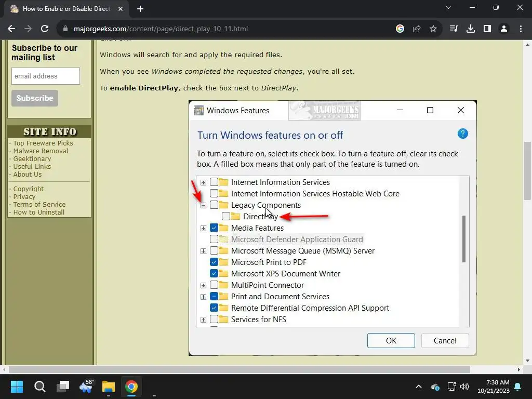The height and width of the screenshot is (399, 532).
Task: Check the Microsoft Message Queue Server box
Action: point(214,250)
